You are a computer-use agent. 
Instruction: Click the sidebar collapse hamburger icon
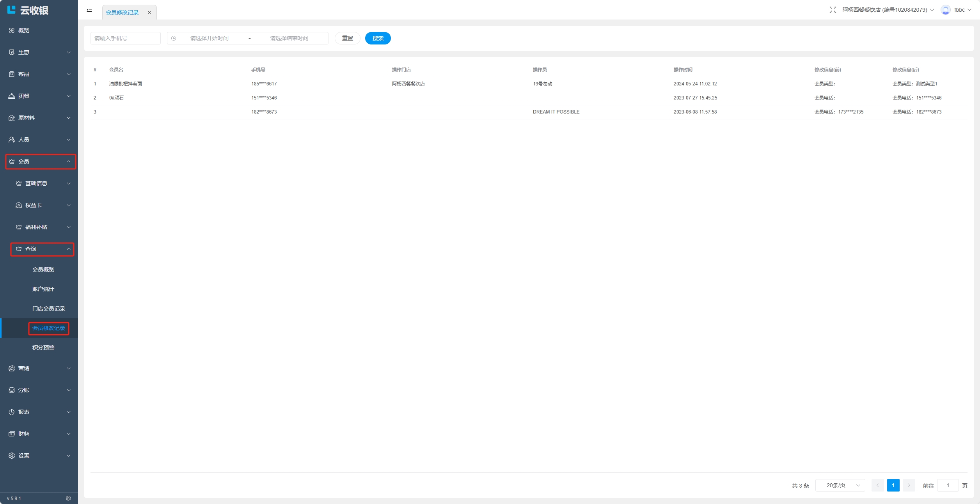point(89,10)
